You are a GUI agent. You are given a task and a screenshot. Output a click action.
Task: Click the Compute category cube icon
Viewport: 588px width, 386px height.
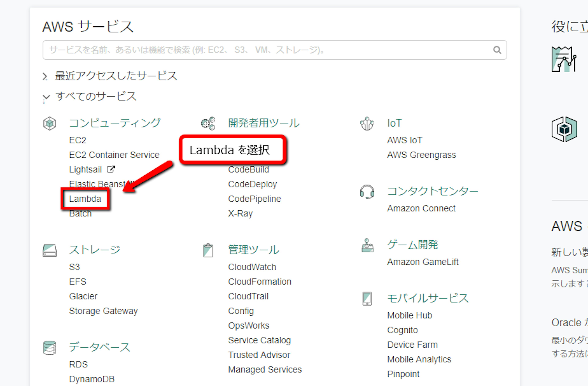click(50, 123)
